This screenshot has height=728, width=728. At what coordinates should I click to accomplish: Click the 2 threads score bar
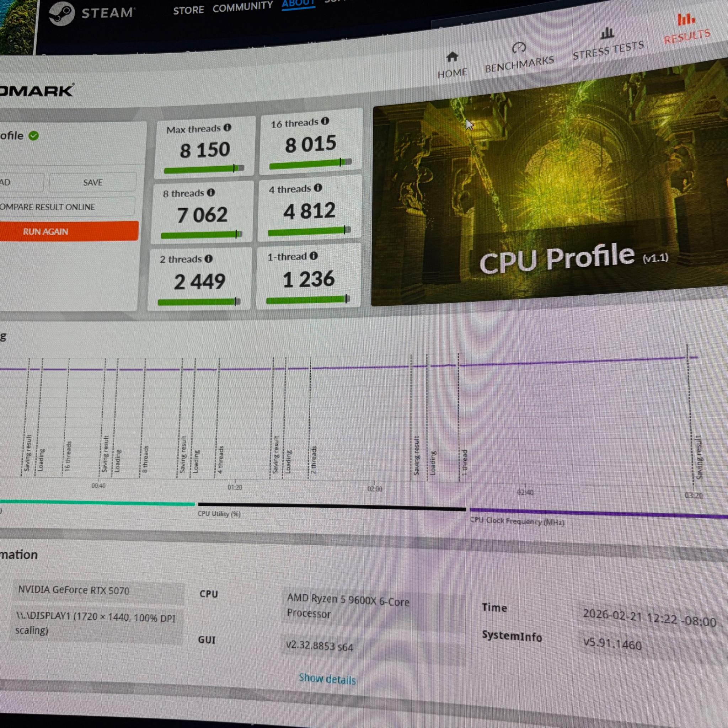coord(199,301)
